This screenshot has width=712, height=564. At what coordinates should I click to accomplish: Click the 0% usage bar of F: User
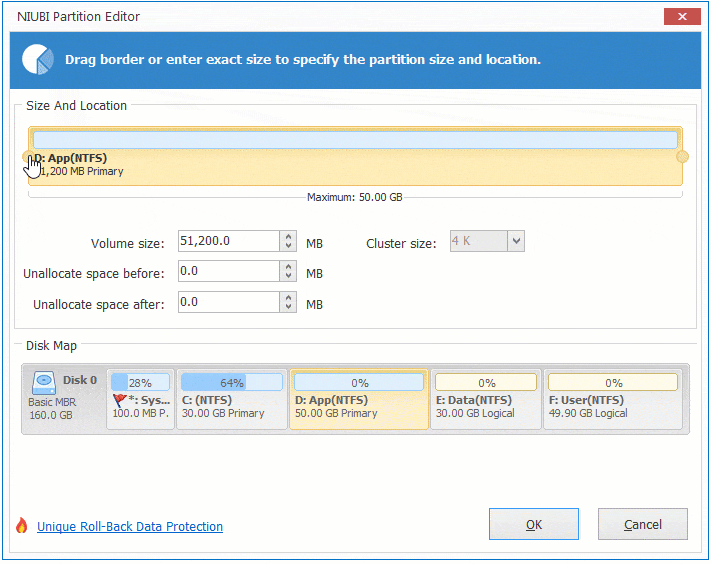[x=613, y=382]
